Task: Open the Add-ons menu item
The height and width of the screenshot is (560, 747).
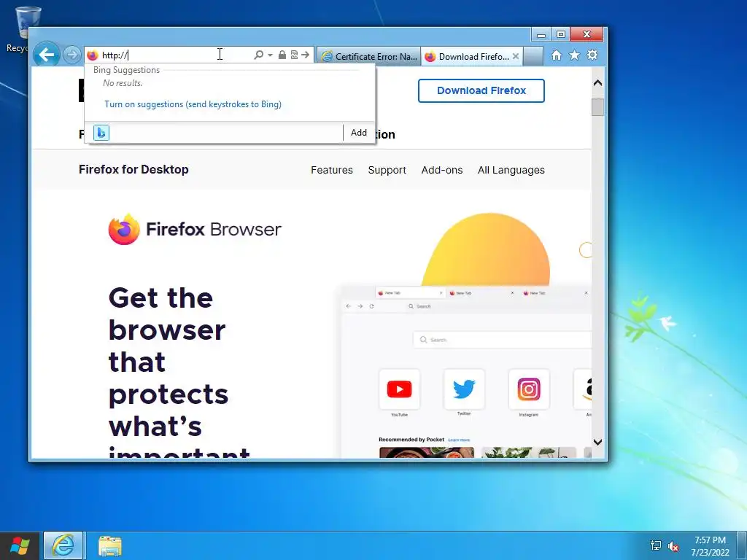Action: (x=441, y=170)
